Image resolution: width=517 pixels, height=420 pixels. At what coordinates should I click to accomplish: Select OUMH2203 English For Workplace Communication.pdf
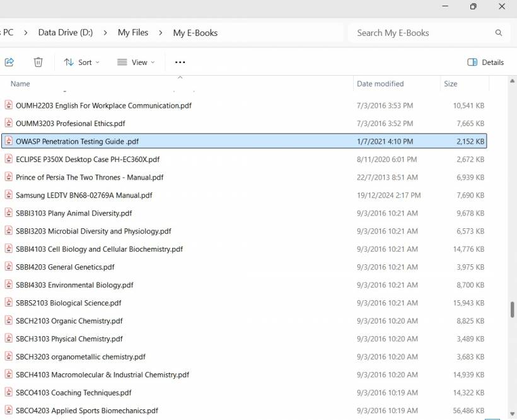(x=244, y=105)
